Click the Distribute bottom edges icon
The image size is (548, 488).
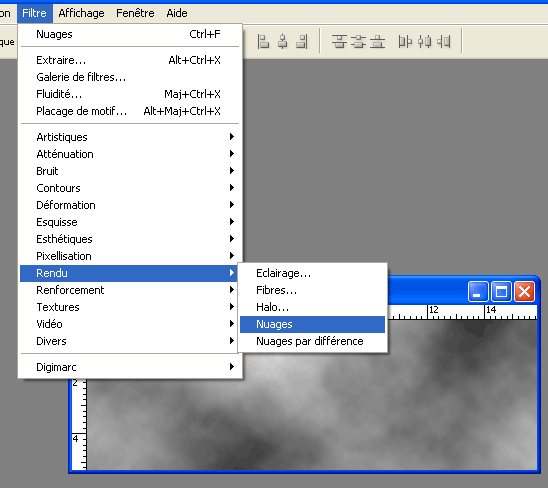click(377, 42)
